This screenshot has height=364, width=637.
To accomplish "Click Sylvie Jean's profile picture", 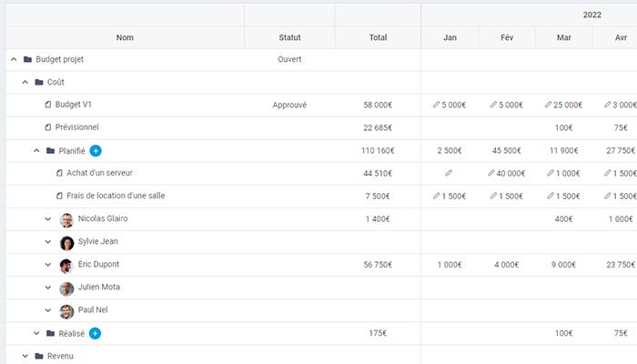I will [66, 242].
